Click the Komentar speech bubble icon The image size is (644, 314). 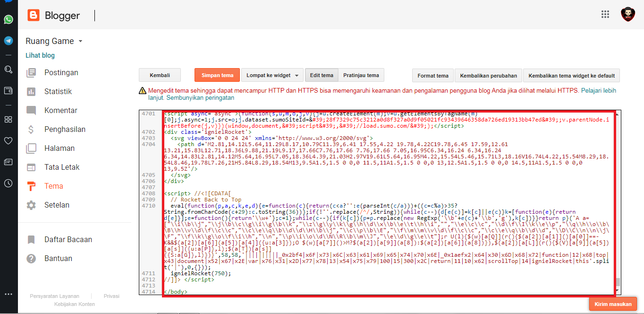pos(31,111)
